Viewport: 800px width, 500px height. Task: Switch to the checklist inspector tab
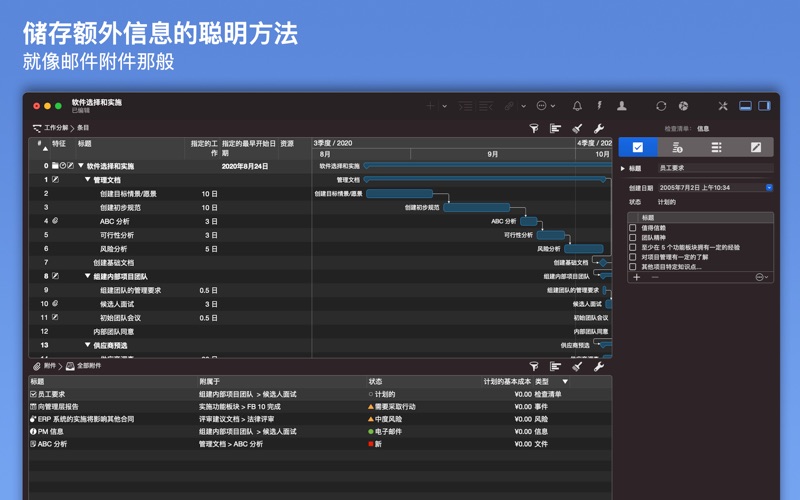point(638,147)
